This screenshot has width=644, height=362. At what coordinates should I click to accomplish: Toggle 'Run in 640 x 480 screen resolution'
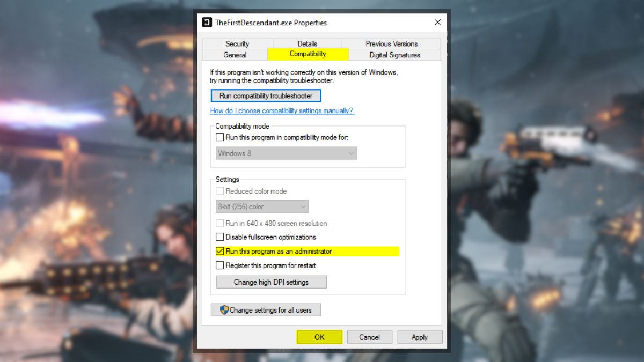click(x=219, y=223)
